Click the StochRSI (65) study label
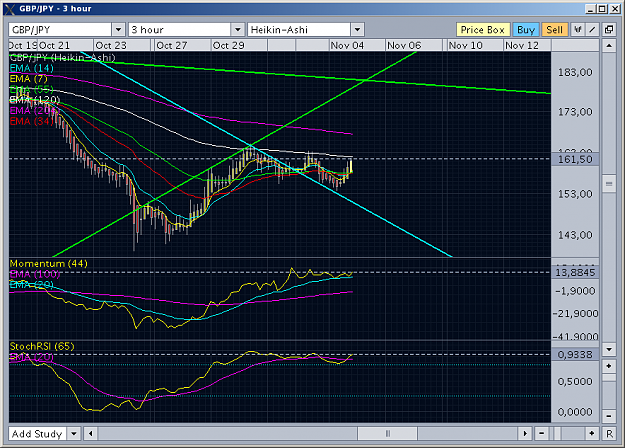This screenshot has width=625, height=448. pyautogui.click(x=42, y=346)
